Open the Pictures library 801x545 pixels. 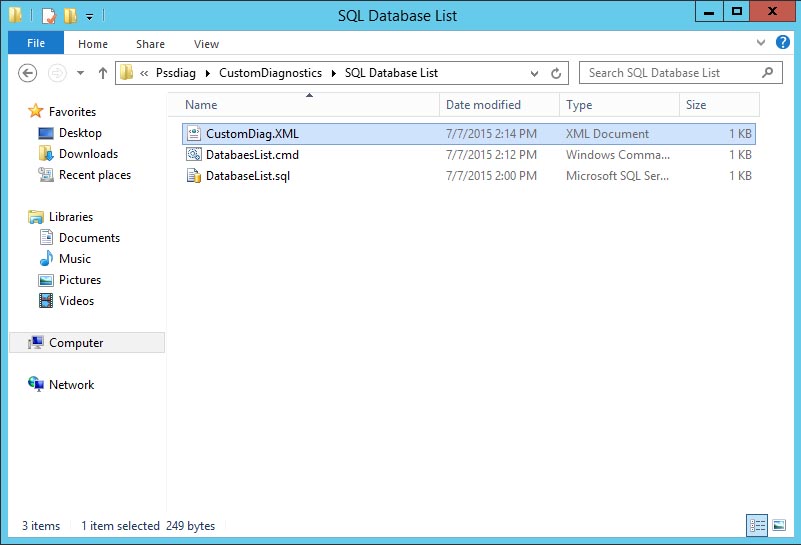(x=80, y=279)
